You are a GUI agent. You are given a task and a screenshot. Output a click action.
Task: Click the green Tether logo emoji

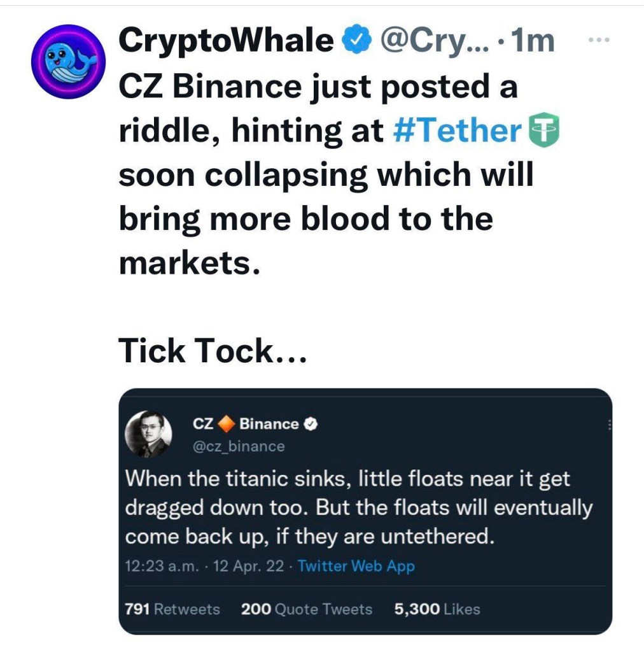click(x=543, y=130)
